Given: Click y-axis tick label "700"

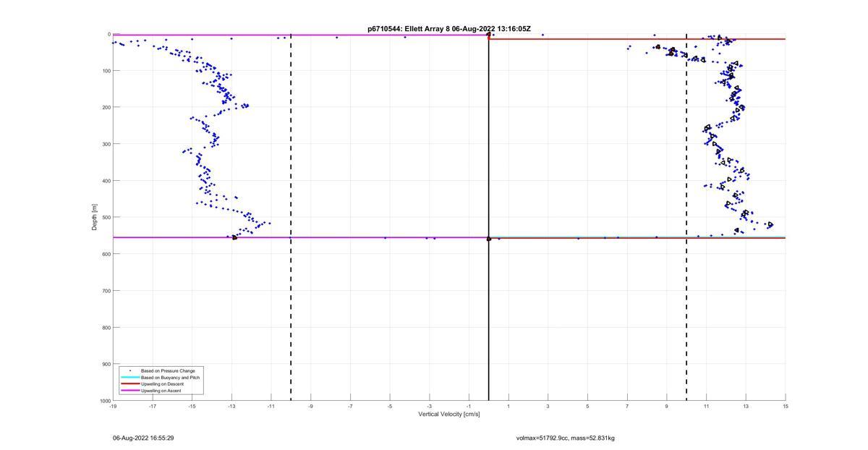Looking at the screenshot, I should pos(106,291).
